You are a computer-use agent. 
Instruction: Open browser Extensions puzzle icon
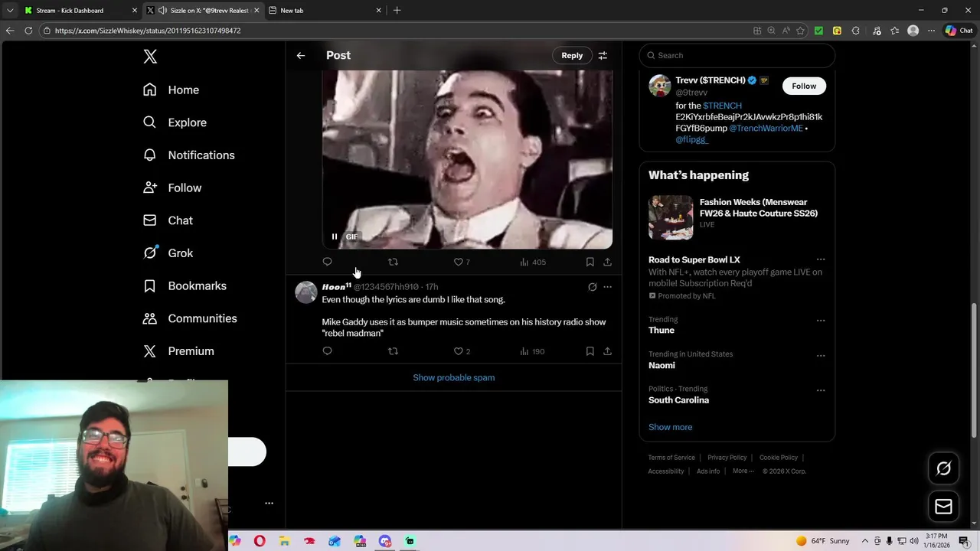855,31
